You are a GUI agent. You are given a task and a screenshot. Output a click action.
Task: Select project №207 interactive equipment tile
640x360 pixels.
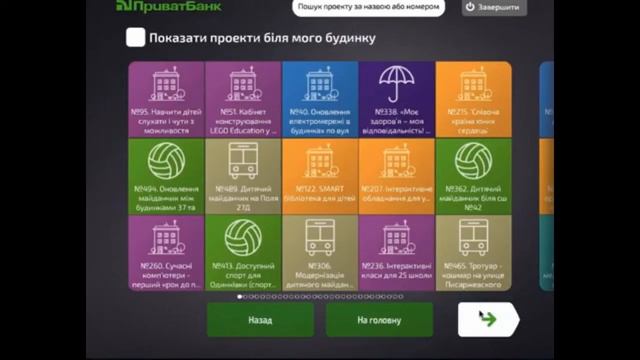pyautogui.click(x=397, y=176)
